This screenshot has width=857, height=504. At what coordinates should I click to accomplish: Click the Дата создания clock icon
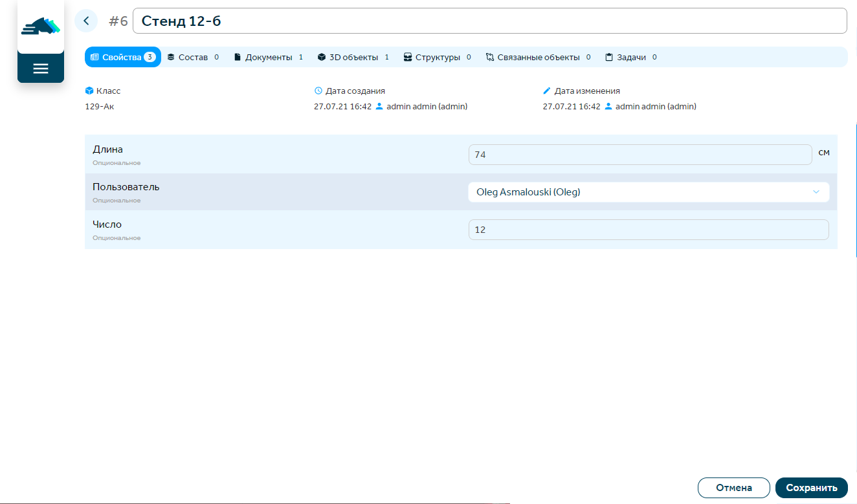pyautogui.click(x=318, y=91)
